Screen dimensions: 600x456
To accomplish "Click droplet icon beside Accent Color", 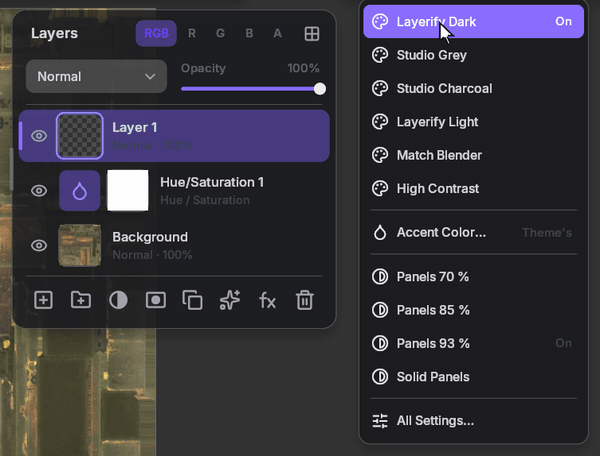I will pyautogui.click(x=380, y=232).
